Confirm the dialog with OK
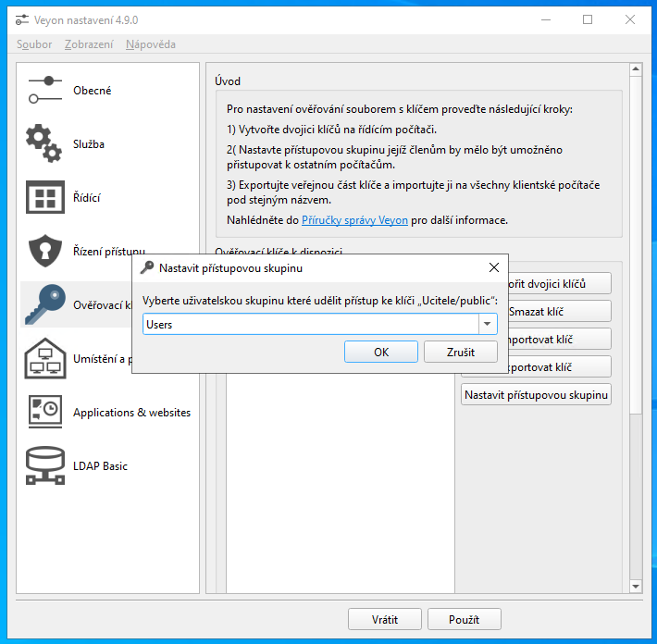657x644 pixels. click(381, 353)
